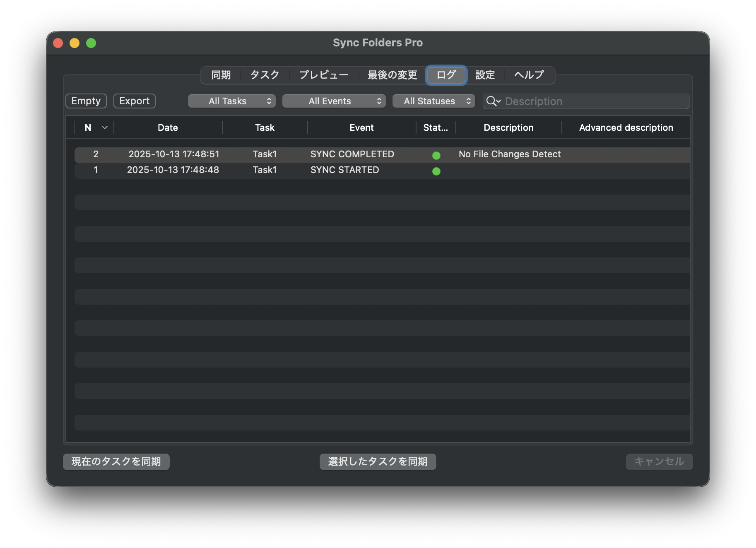Switch to the タスク tab

[265, 75]
